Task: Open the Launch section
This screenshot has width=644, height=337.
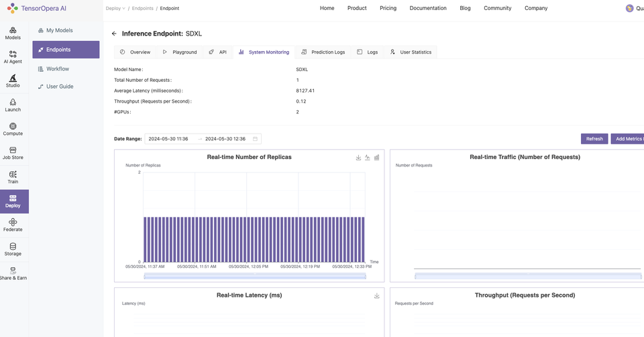Action: point(13,105)
